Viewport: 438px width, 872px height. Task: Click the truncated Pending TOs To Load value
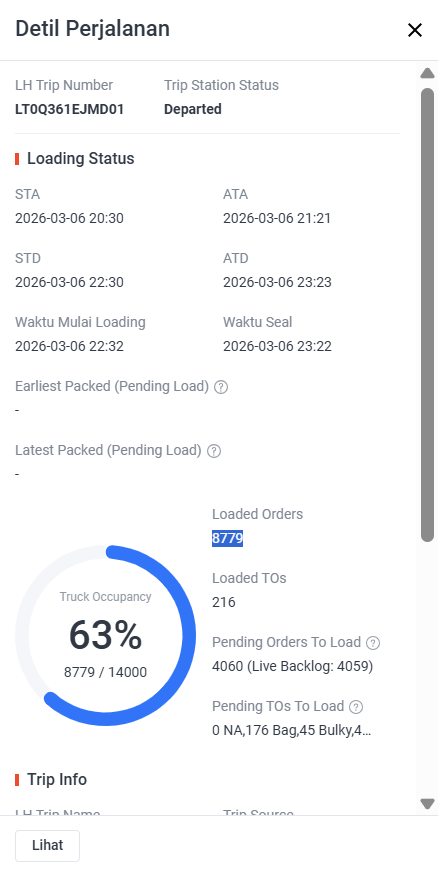click(292, 730)
